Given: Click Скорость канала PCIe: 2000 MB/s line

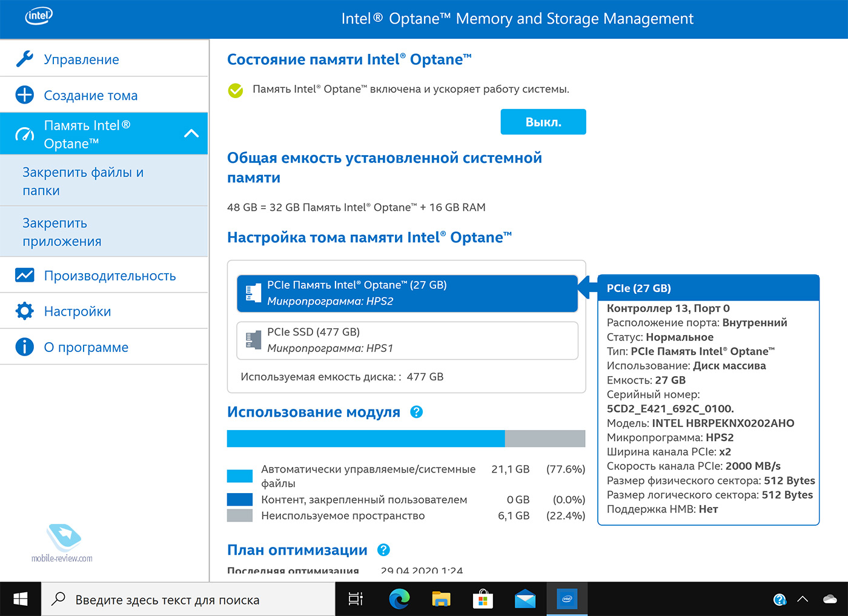Looking at the screenshot, I should pos(694,466).
